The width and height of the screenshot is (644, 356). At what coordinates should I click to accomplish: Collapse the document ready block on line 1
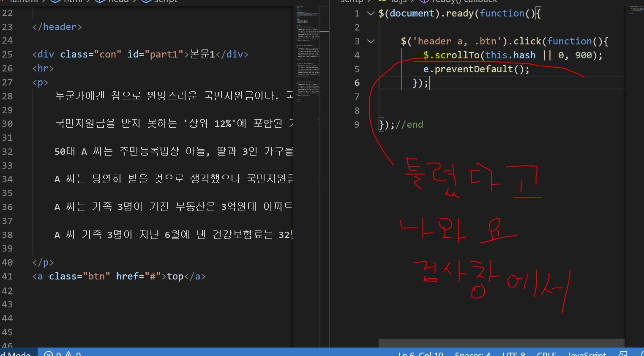pyautogui.click(x=371, y=14)
